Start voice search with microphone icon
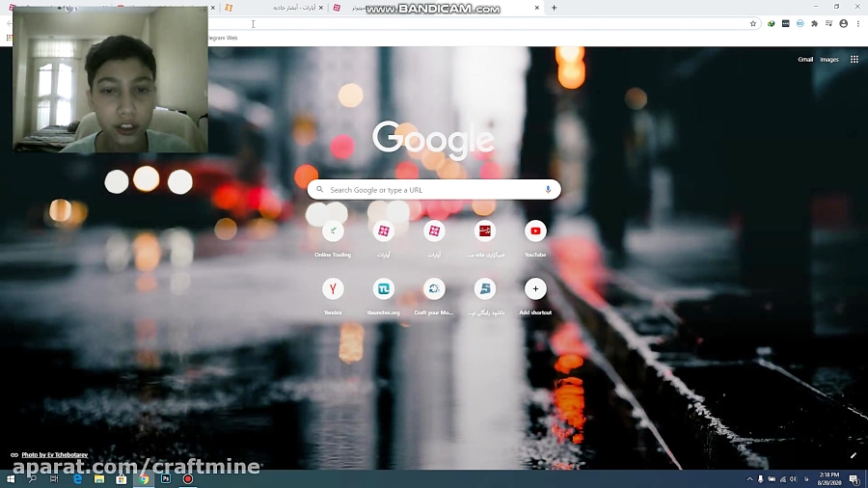 548,190
